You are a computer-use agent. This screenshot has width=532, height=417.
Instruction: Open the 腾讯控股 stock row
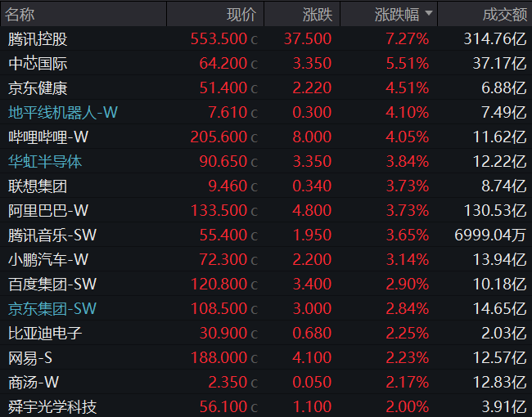38,39
